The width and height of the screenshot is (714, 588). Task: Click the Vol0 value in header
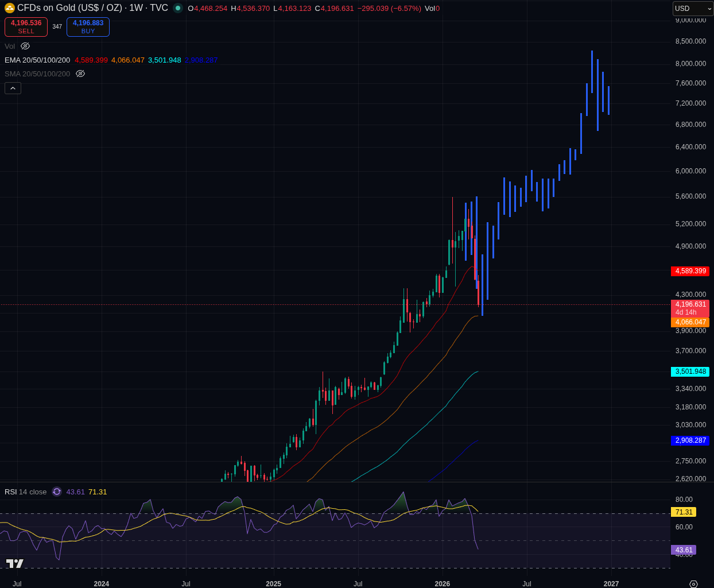(x=432, y=8)
